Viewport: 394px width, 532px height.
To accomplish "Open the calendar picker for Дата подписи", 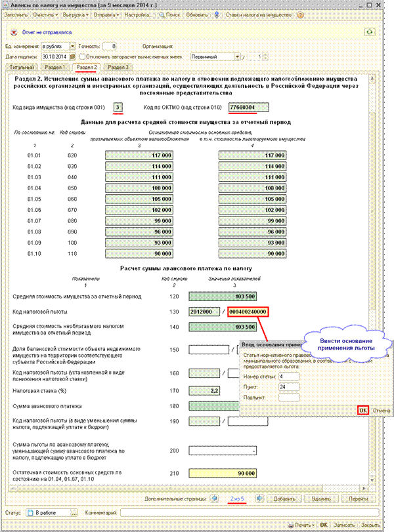I will (72, 56).
